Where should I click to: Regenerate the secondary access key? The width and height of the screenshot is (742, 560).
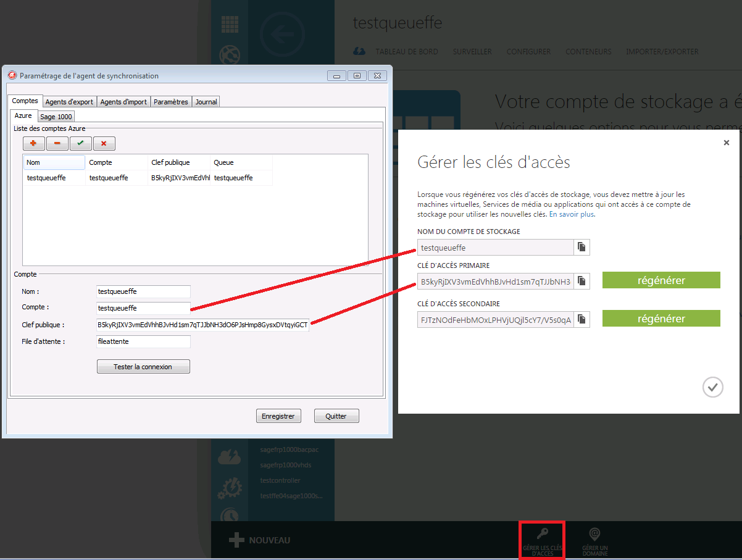[x=661, y=319]
